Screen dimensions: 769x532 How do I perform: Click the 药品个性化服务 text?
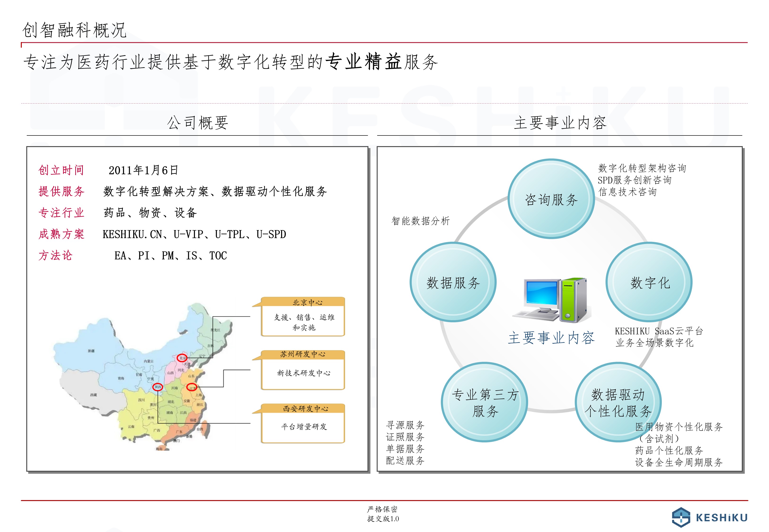[x=669, y=450]
